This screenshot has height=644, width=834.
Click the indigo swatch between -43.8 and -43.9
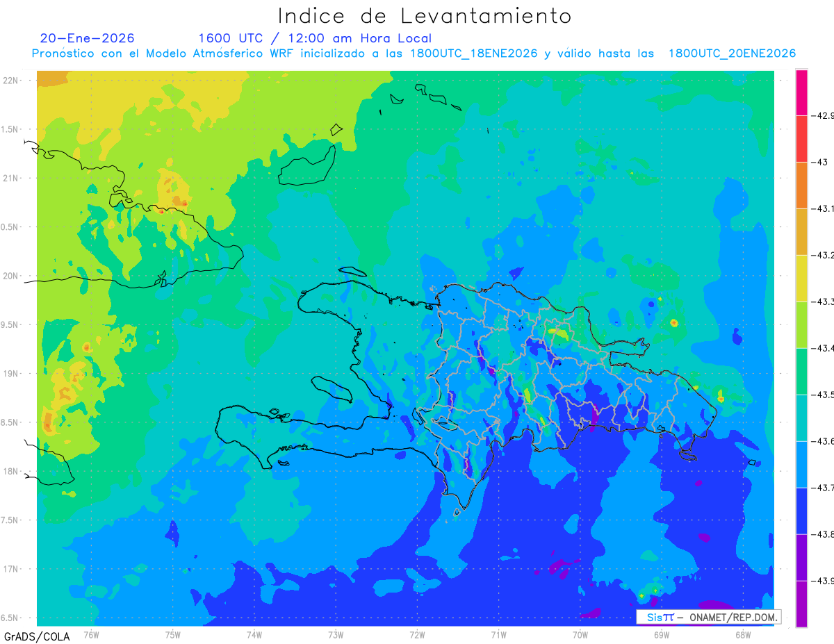click(801, 558)
